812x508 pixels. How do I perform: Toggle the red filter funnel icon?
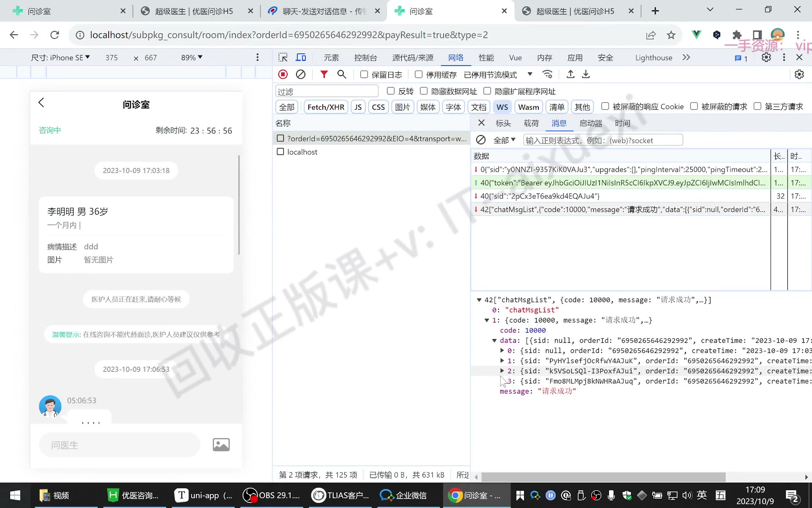click(324, 75)
